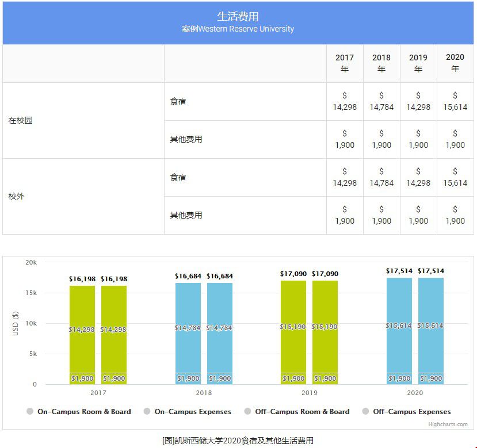Click the $16,684 total above left 2018 bar
The width and height of the screenshot is (477, 448).
click(188, 276)
